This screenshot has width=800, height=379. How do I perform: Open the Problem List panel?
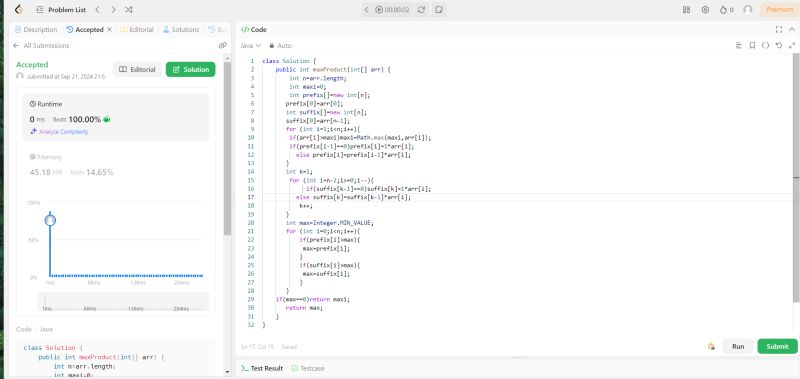click(x=62, y=10)
